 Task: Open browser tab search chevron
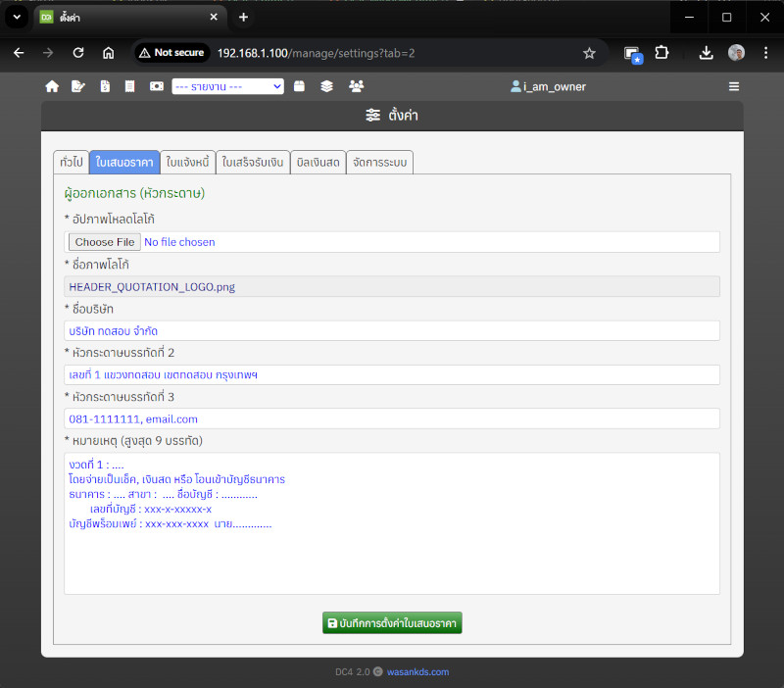click(x=17, y=17)
